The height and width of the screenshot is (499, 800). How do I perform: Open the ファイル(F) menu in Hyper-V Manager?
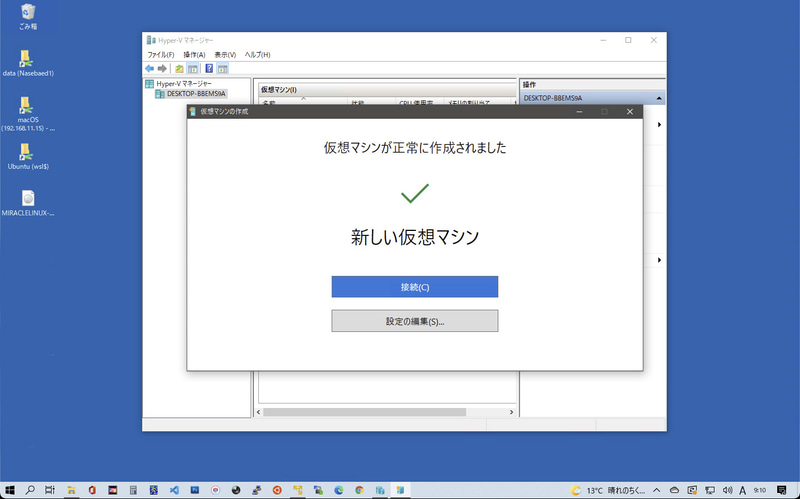161,55
